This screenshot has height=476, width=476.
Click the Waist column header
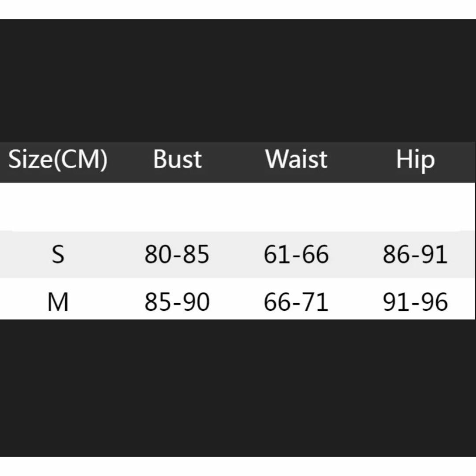296,159
